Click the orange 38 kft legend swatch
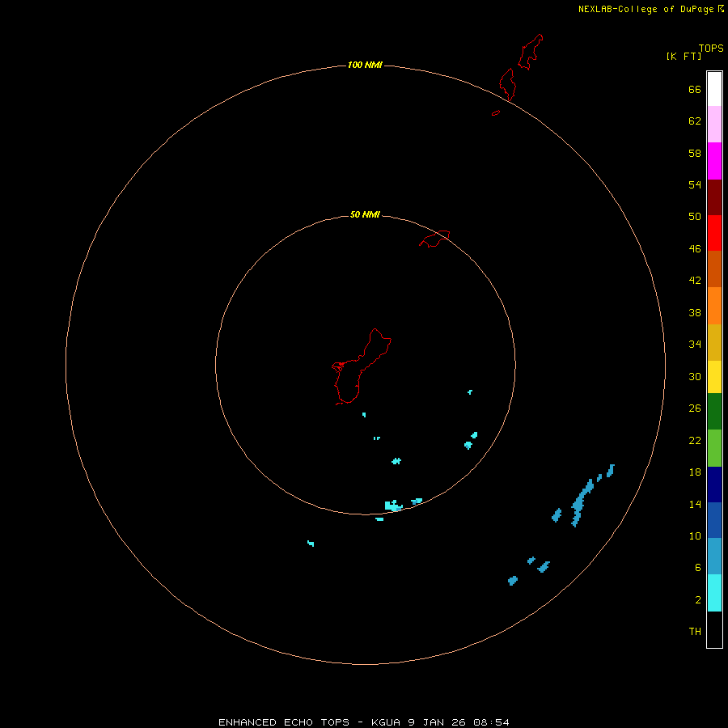 click(x=714, y=306)
